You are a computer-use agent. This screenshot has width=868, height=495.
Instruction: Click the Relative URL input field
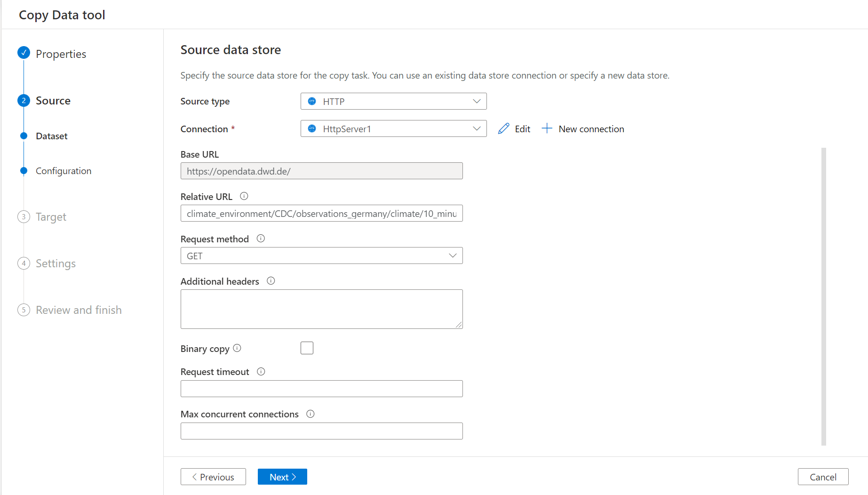pyautogui.click(x=322, y=213)
